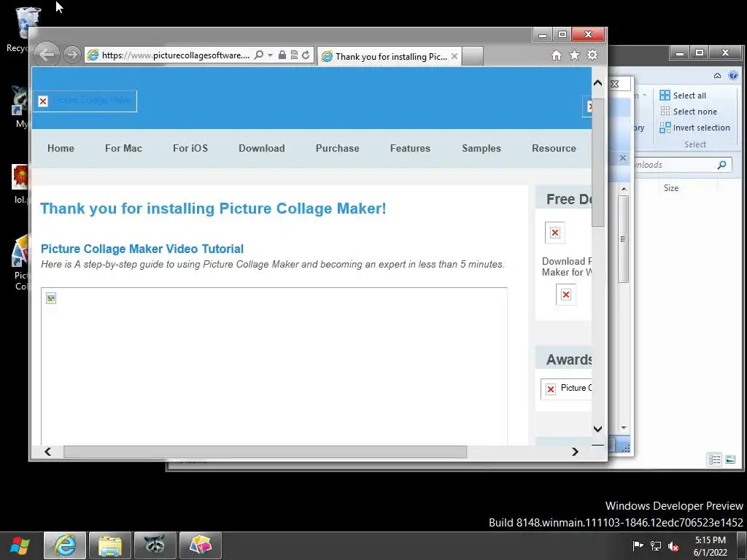Viewport: 747px width, 560px height.
Task: Click broken image under Free Download
Action: [555, 233]
